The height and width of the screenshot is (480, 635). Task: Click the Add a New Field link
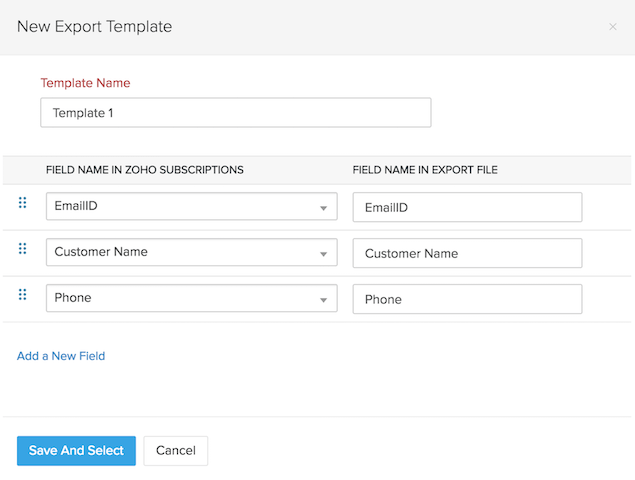pos(61,356)
